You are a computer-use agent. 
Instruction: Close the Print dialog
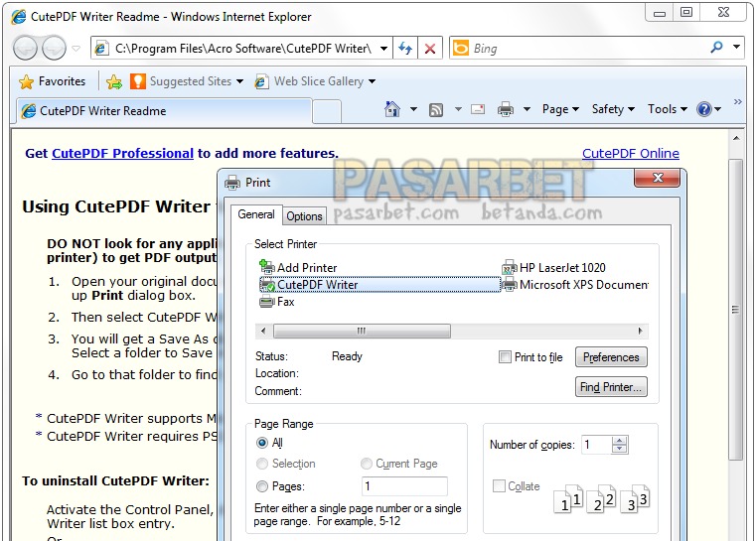pos(658,178)
